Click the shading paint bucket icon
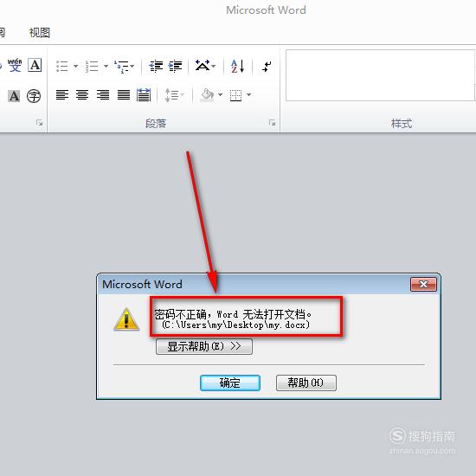Image resolution: width=476 pixels, height=476 pixels. tap(207, 94)
